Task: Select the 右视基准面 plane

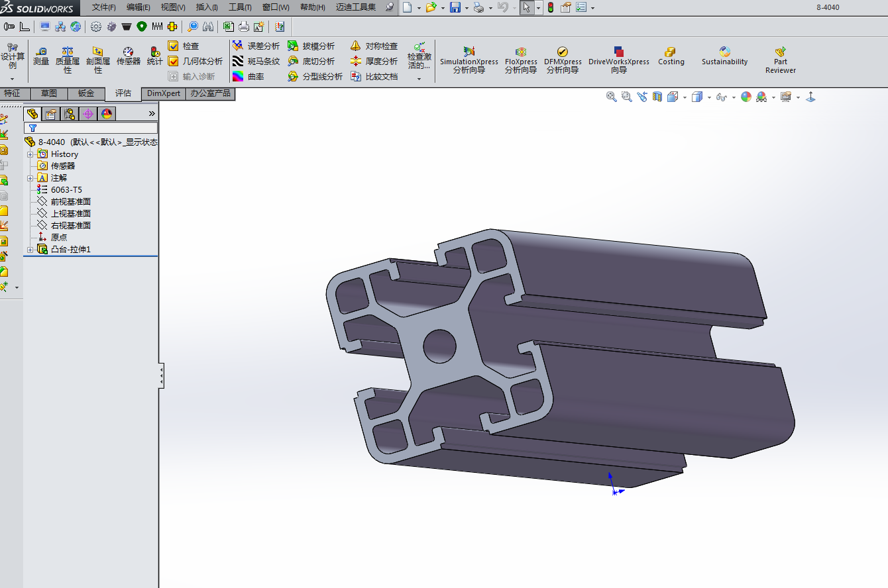Action: point(64,225)
